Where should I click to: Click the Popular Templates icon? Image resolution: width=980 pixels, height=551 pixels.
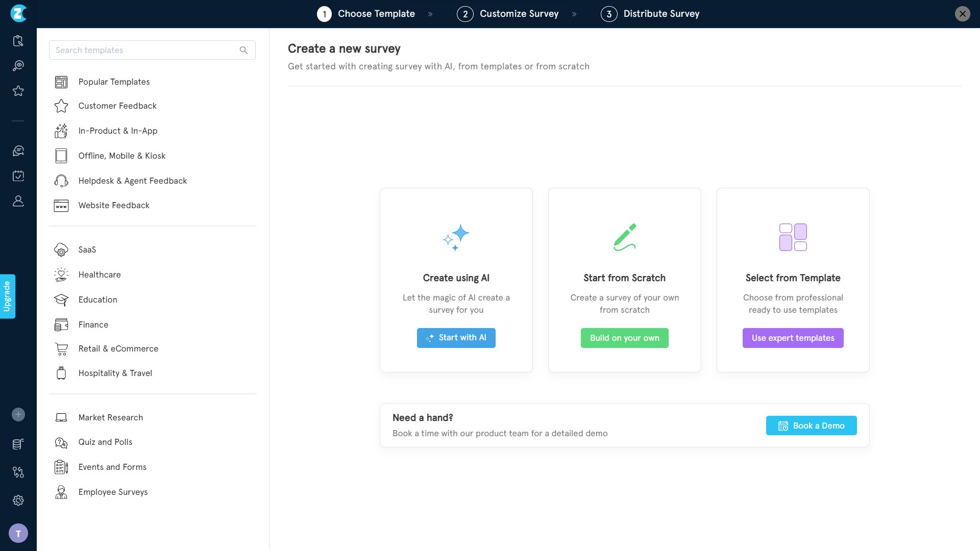pos(61,82)
